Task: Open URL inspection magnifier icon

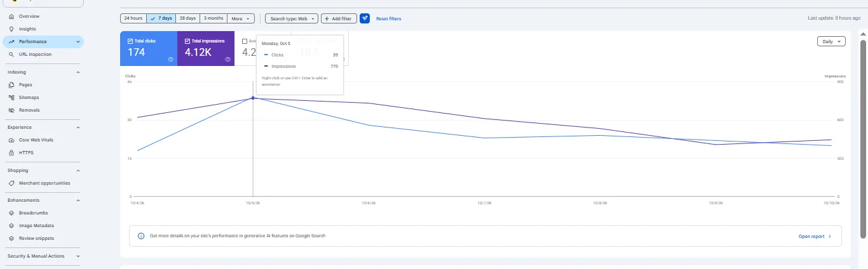Action: (12, 55)
